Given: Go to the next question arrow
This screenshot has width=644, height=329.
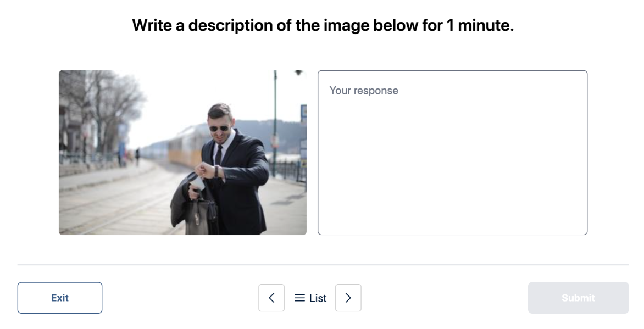Looking at the screenshot, I should pos(348,298).
